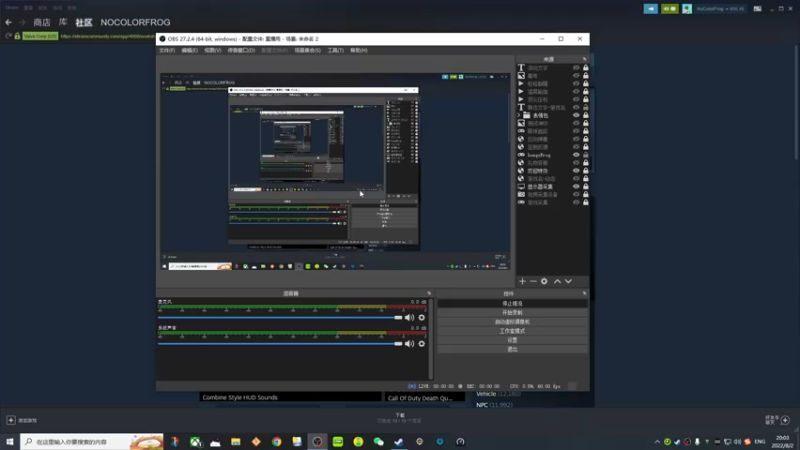Open 系统声音 audio settings gear
800x450 pixels.
click(421, 344)
